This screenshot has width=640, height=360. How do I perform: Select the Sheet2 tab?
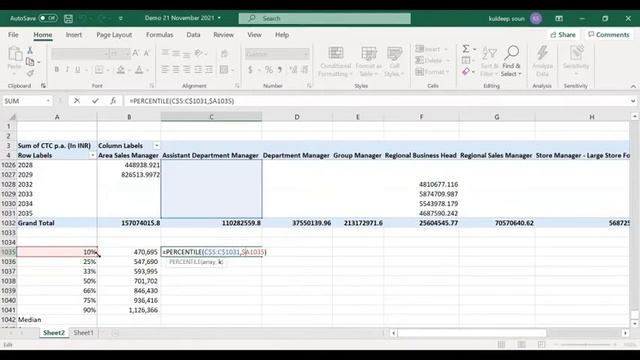pos(54,333)
